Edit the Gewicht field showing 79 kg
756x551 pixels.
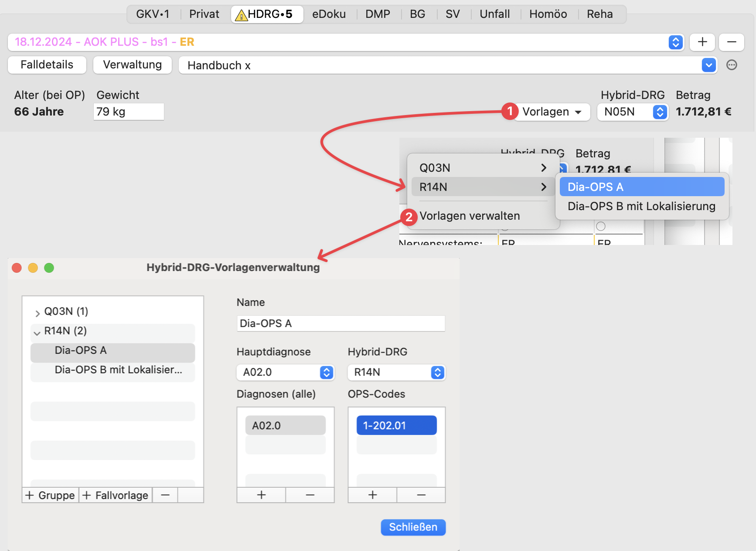tap(129, 112)
